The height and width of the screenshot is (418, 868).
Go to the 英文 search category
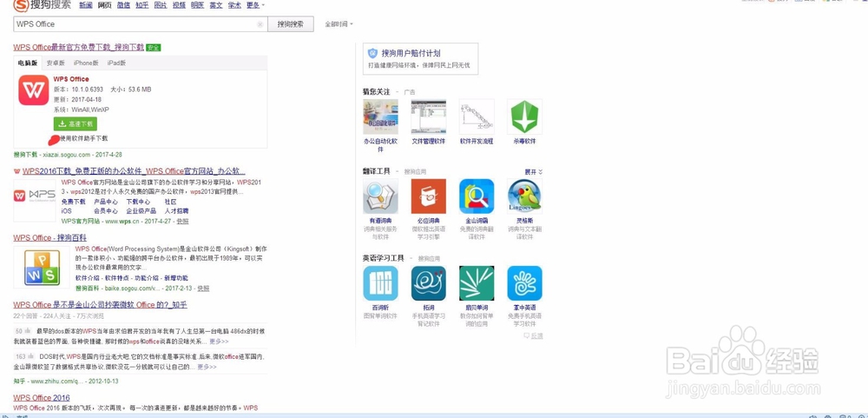[216, 5]
